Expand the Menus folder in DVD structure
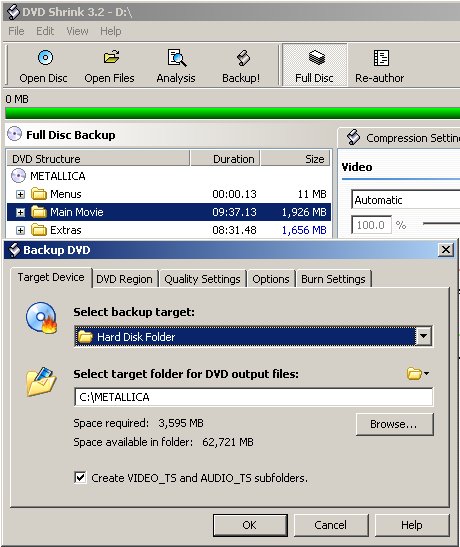Image resolution: width=460 pixels, height=547 pixels. coord(20,194)
